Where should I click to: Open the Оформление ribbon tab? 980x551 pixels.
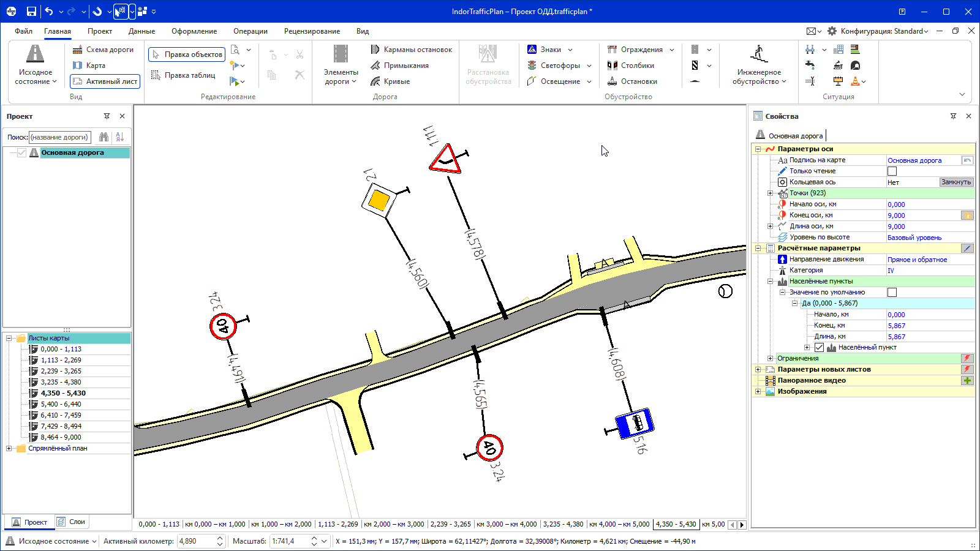[194, 31]
